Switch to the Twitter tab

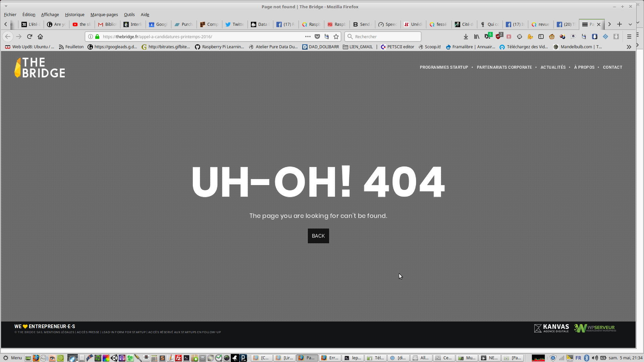click(x=235, y=24)
